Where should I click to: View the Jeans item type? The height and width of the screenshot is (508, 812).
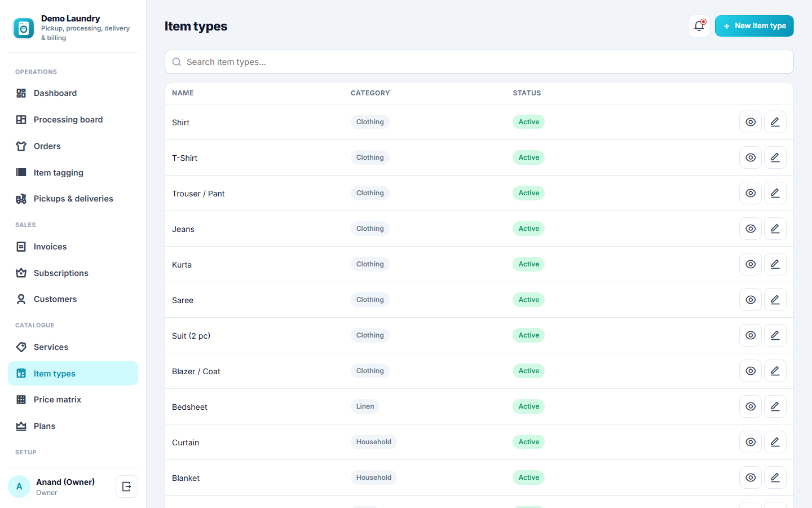(x=751, y=229)
